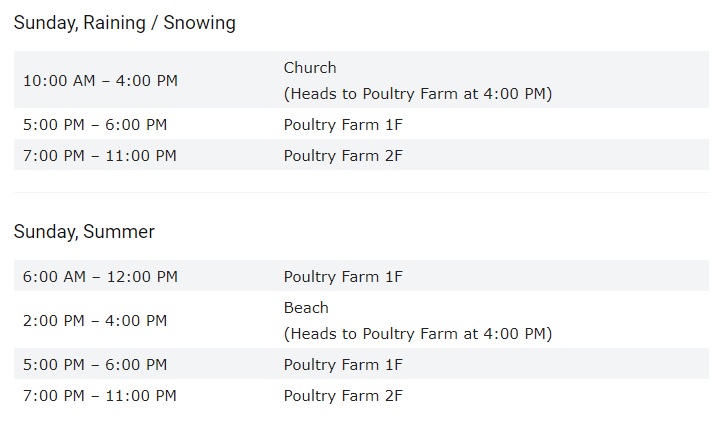Click Poultry Farm 1F in Summer 5:00 PM row
Image resolution: width=719 pixels, height=429 pixels.
click(x=343, y=365)
